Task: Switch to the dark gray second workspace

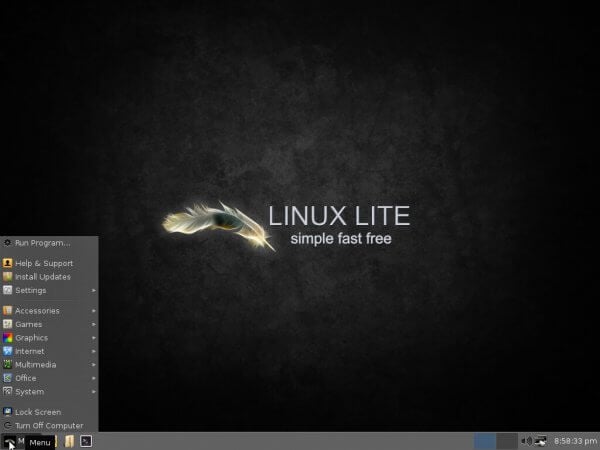Action: (507, 441)
